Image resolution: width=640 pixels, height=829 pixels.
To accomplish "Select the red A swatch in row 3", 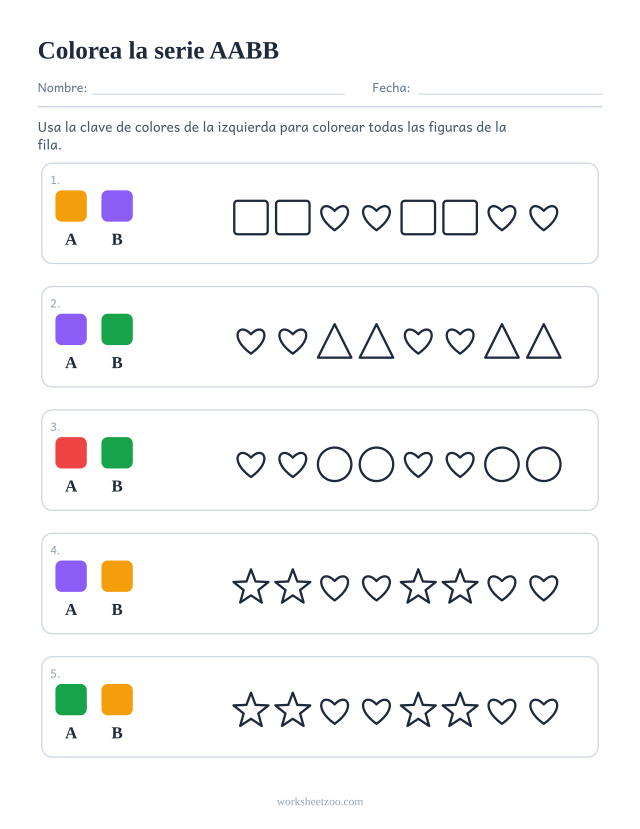I will tap(71, 453).
